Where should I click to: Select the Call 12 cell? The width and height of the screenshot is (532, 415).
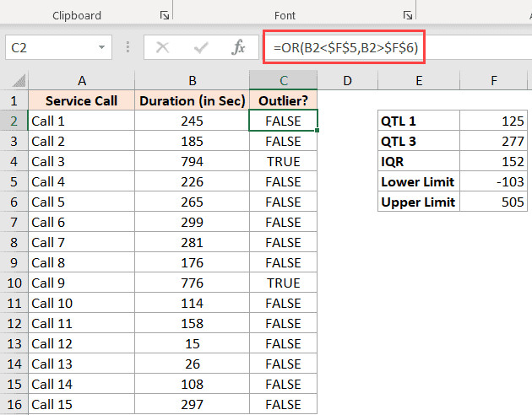[80, 343]
